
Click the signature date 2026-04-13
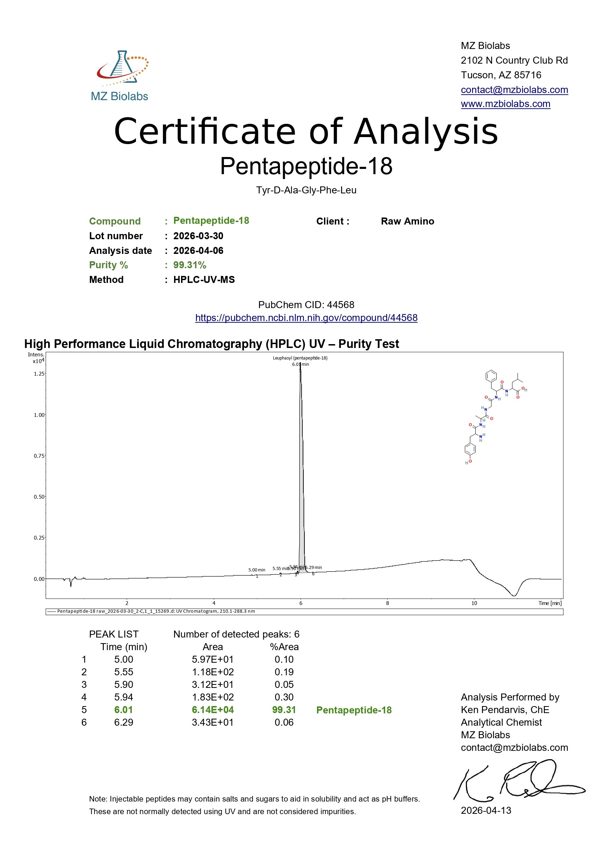tap(486, 811)
